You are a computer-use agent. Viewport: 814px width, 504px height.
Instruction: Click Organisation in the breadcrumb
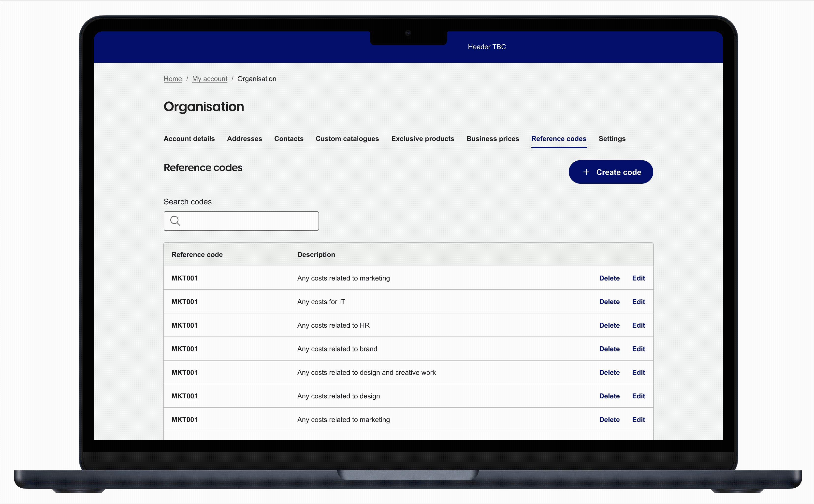[x=256, y=79]
